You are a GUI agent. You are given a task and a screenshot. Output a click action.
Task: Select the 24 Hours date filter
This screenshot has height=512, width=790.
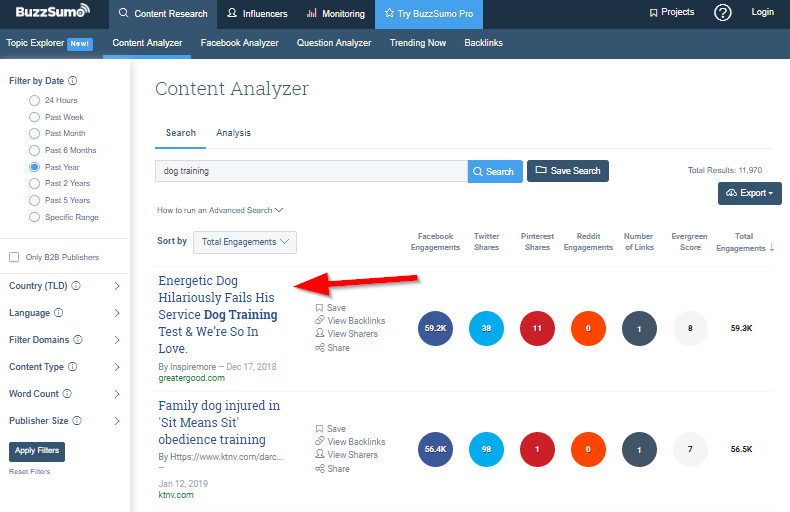click(x=34, y=100)
